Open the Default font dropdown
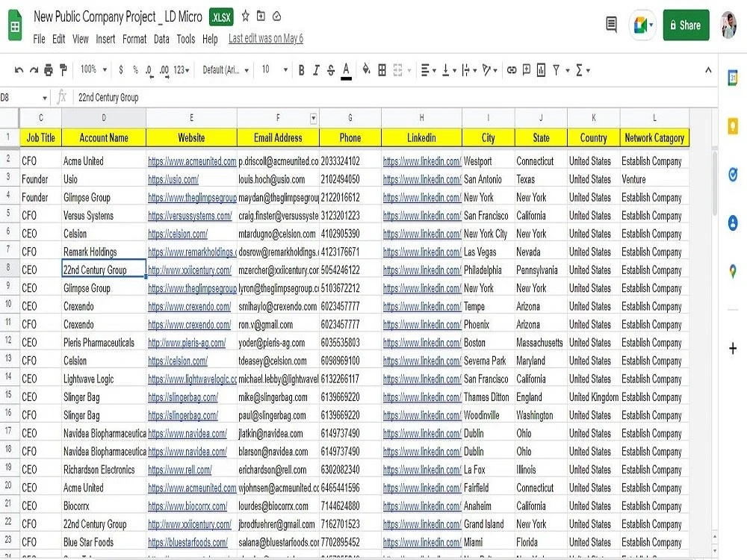 click(226, 70)
